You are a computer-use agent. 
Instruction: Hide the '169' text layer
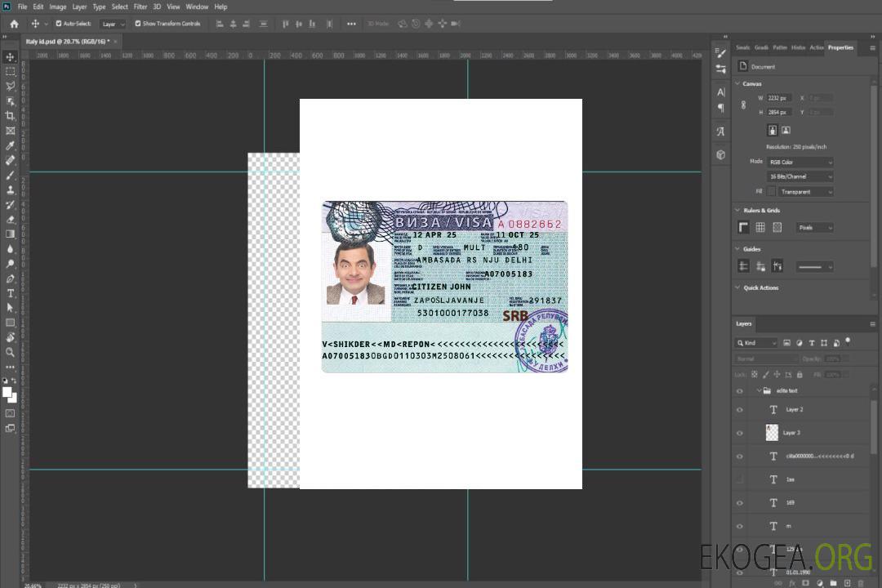740,503
